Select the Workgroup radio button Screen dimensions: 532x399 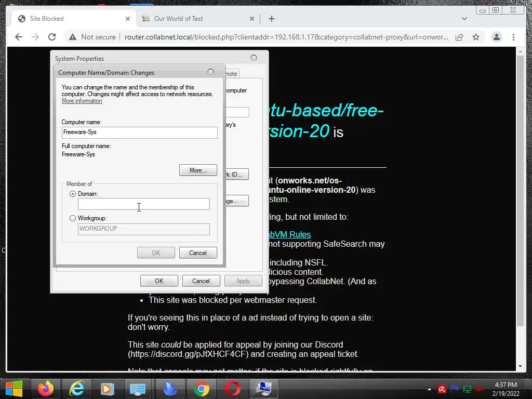point(73,218)
